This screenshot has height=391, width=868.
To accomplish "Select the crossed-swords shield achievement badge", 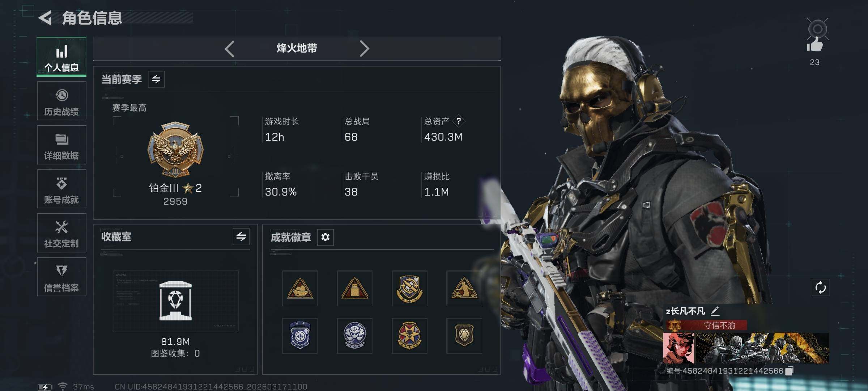I will click(x=409, y=288).
